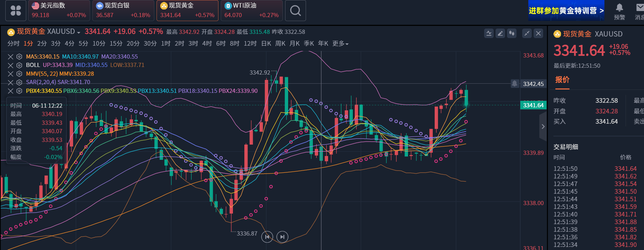Click the 开盘 3324.28 value in the quote panel
The image size is (644, 250).
tap(607, 111)
